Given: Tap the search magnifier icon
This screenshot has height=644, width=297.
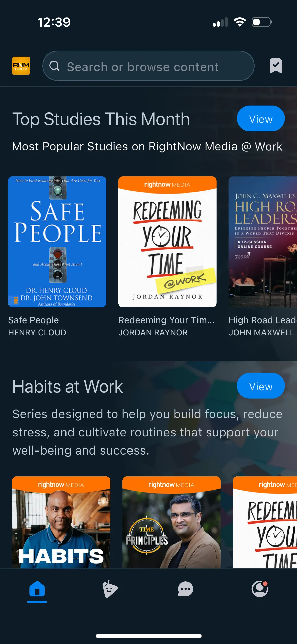Looking at the screenshot, I should pyautogui.click(x=54, y=66).
